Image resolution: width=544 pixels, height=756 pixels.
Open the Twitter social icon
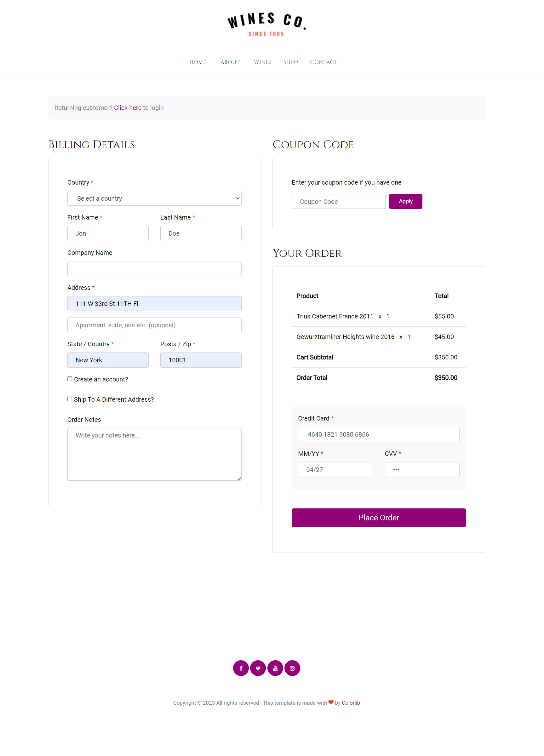pyautogui.click(x=258, y=668)
